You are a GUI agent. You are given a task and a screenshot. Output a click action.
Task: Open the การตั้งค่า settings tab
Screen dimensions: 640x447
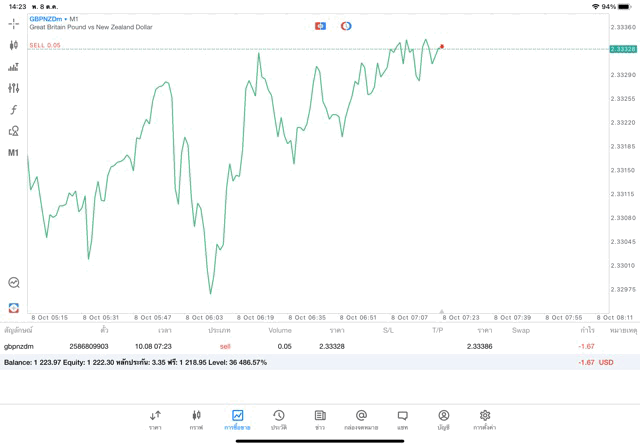click(484, 419)
